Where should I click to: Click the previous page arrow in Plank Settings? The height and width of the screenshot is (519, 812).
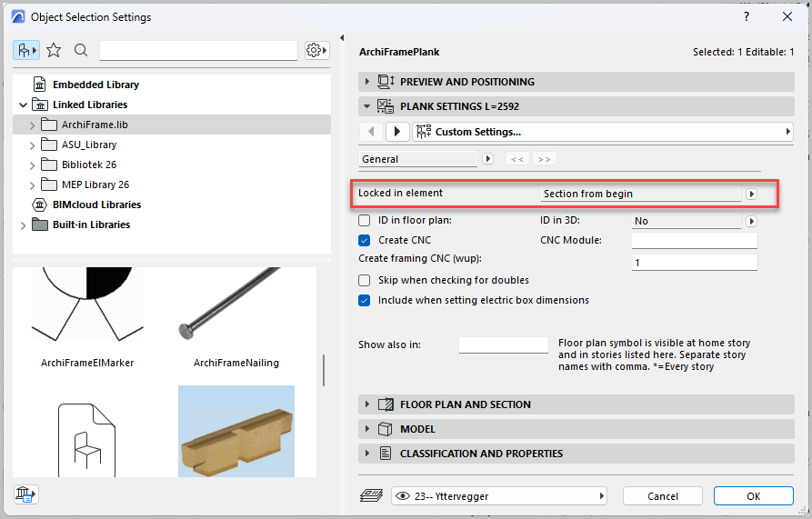click(x=371, y=132)
